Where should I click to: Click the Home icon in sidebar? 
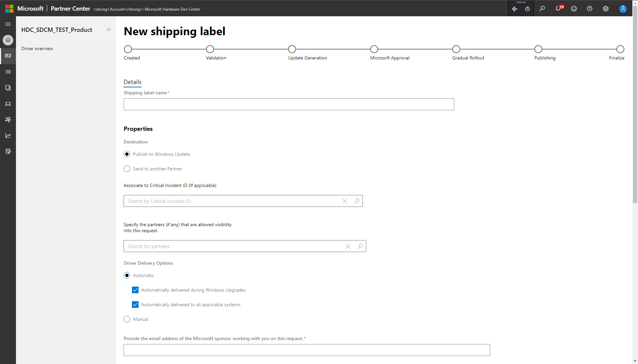pos(8,40)
